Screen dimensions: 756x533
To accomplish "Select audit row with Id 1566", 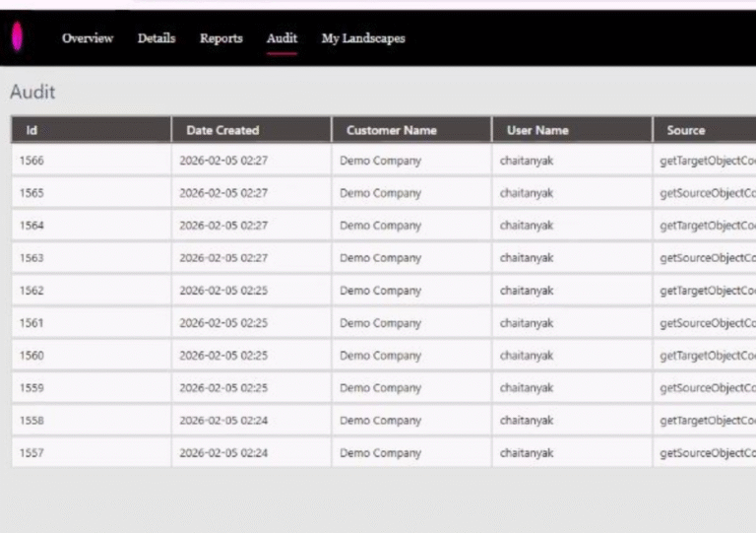I will 32,161.
